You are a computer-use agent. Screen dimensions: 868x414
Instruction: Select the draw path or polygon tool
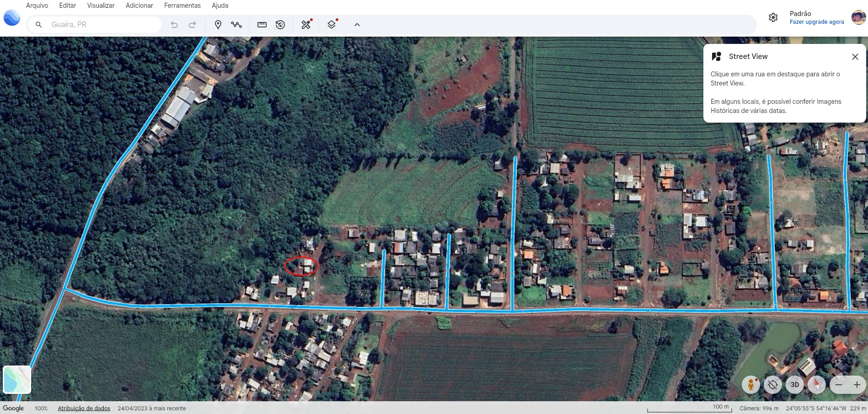[x=236, y=25]
